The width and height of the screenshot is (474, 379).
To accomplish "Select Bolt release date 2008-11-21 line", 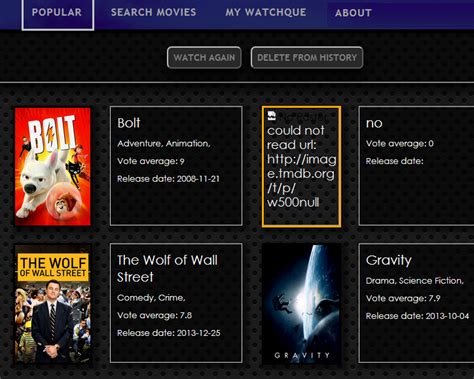I will [168, 179].
